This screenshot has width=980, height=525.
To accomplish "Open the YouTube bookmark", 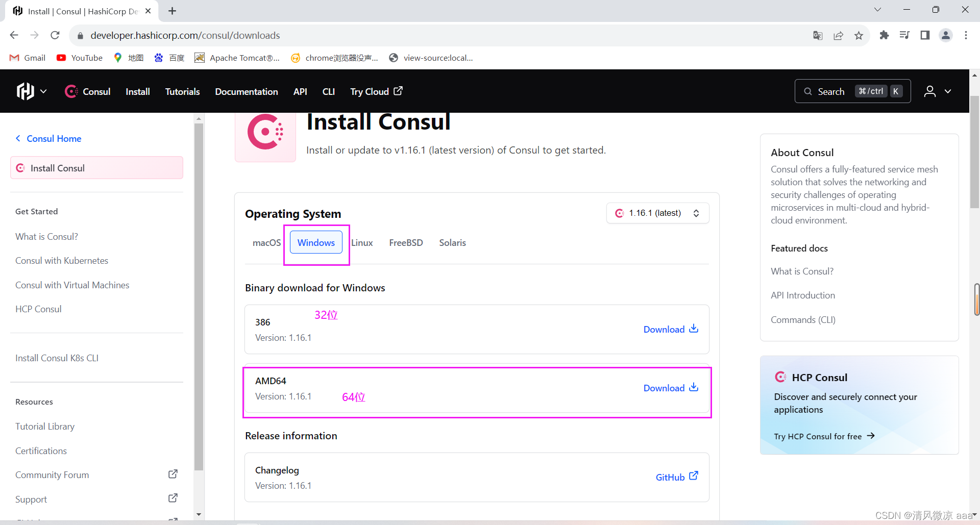I will coord(80,58).
